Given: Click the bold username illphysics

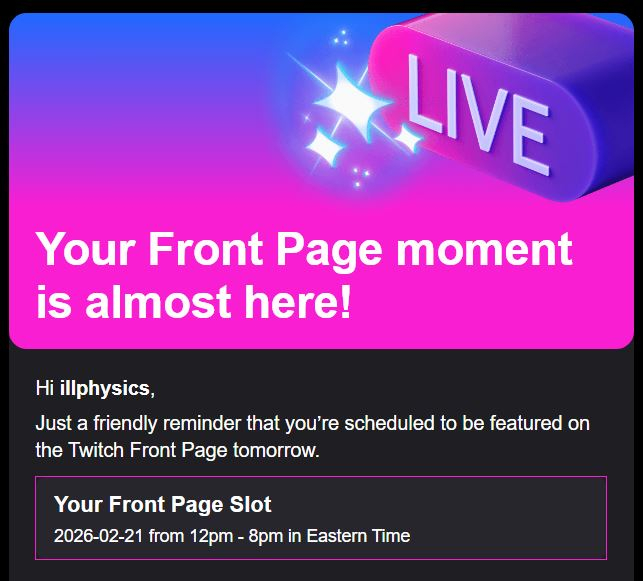Looking at the screenshot, I should (x=104, y=387).
